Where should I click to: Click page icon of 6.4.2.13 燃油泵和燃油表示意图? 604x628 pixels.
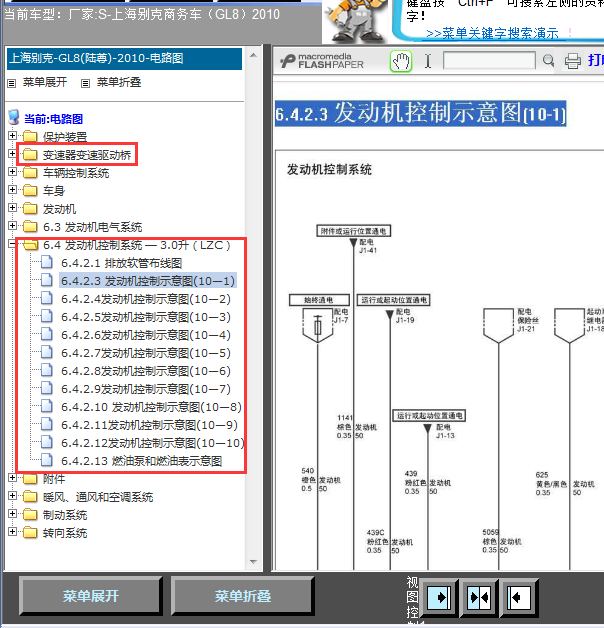coord(47,460)
